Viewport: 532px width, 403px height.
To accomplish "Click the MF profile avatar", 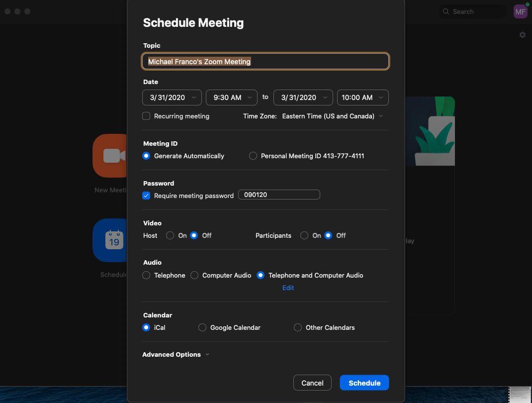I will click(520, 11).
